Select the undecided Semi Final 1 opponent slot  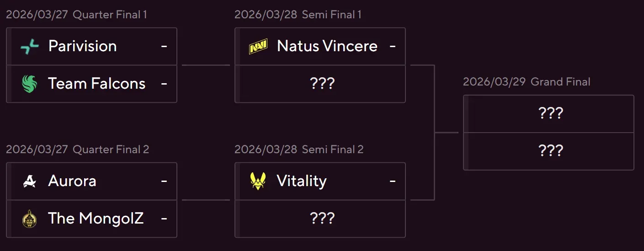pyautogui.click(x=322, y=84)
